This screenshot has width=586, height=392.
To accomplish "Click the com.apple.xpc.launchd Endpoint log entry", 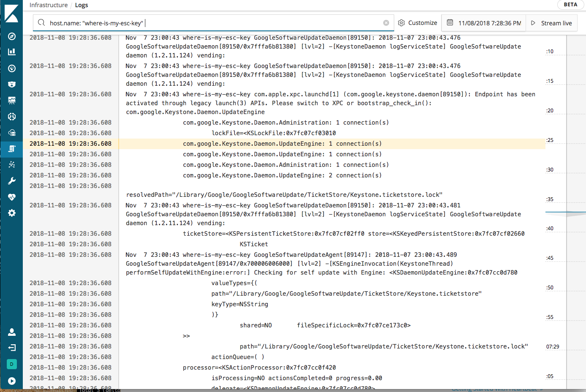I will pos(330,103).
